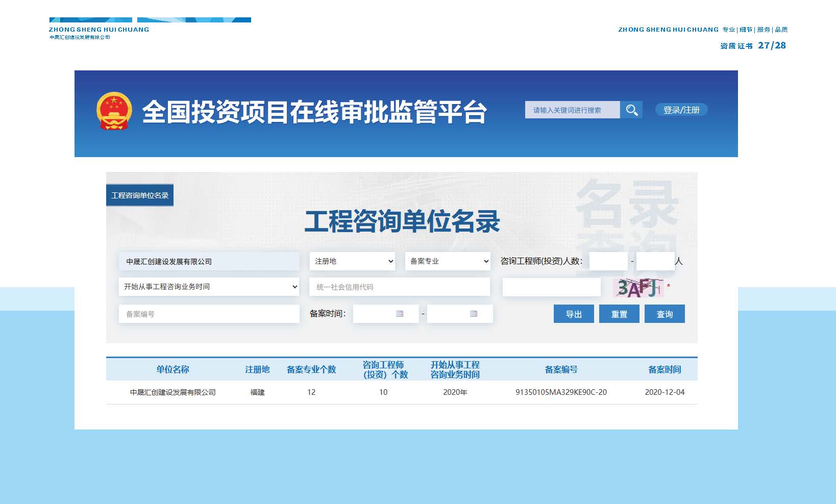The width and height of the screenshot is (836, 504).
Task: Click the 重置 reset button
Action: pyautogui.click(x=619, y=314)
